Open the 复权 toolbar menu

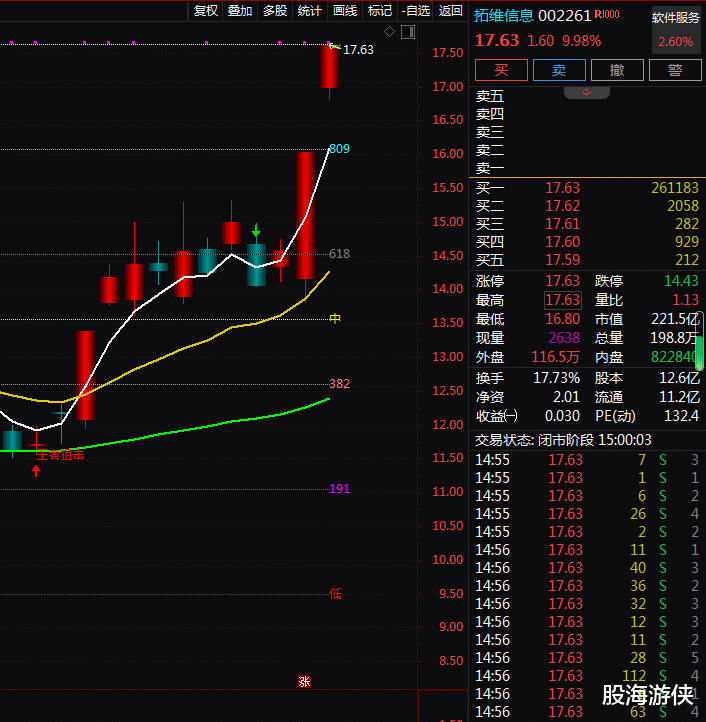(x=205, y=11)
